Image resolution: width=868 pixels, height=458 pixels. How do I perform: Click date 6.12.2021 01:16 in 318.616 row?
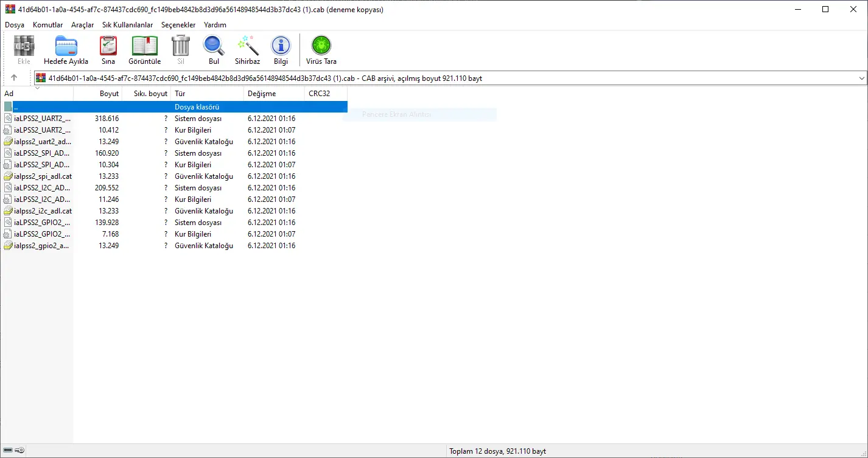[271, 119]
